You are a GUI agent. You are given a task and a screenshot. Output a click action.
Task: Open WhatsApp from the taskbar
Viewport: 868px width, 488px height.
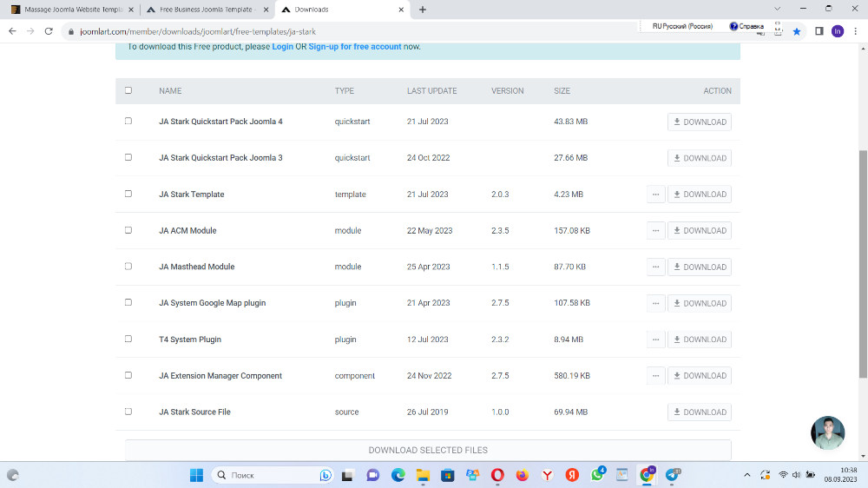coord(597,475)
